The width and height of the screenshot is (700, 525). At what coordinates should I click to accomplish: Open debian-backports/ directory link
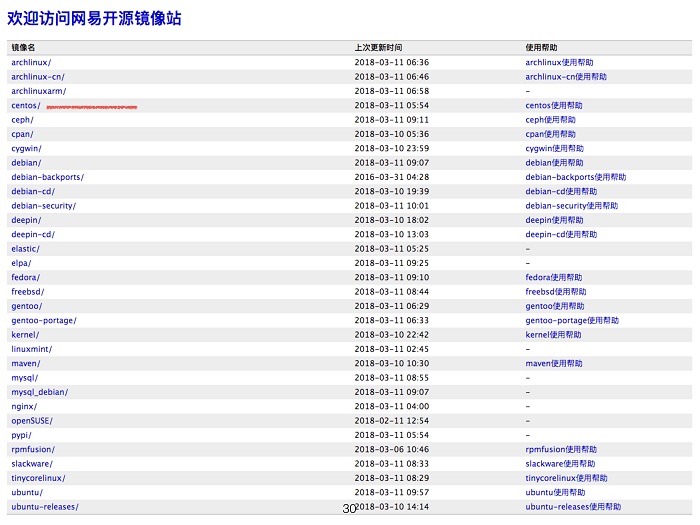[48, 177]
